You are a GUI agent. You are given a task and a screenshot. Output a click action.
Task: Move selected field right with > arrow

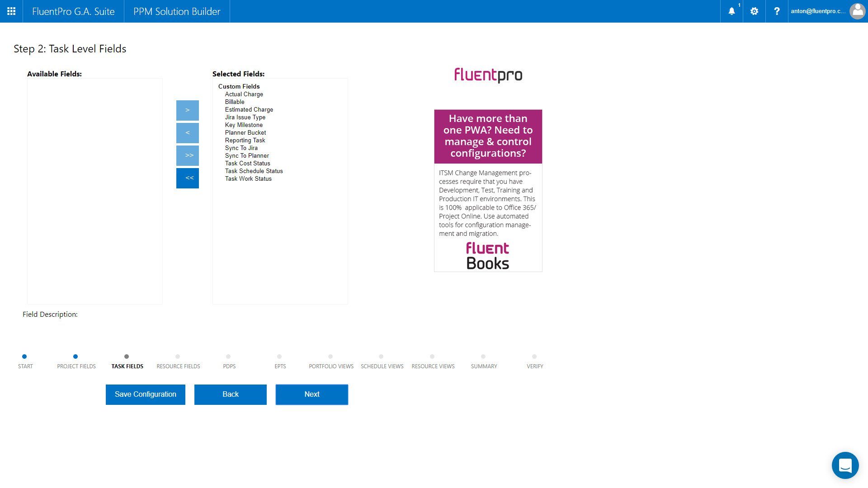187,110
